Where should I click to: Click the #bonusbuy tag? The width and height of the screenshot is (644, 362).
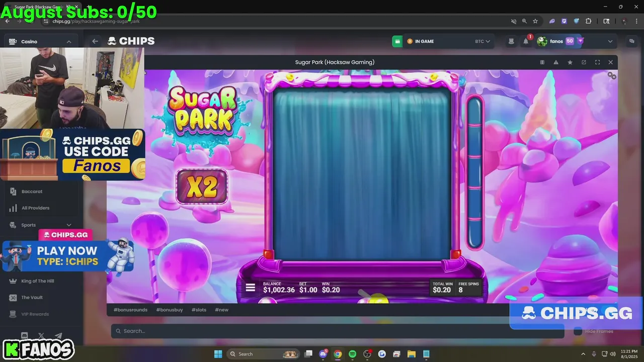170,310
